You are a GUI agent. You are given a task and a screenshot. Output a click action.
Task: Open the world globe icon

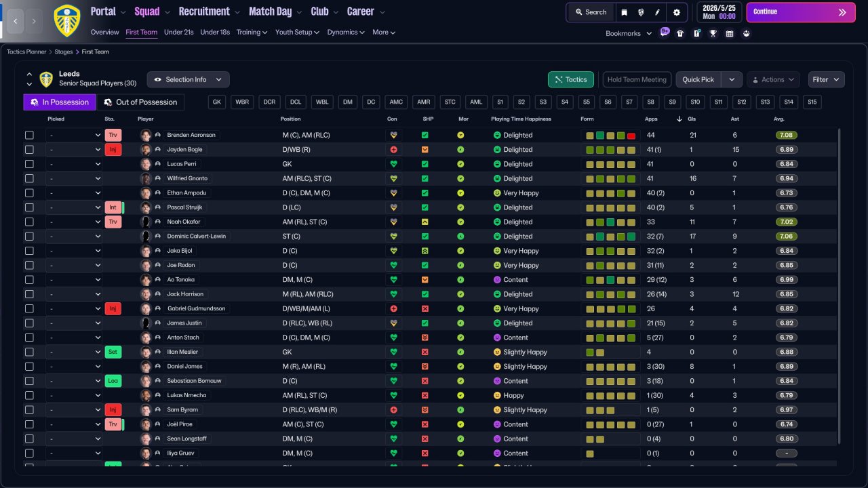pos(642,12)
